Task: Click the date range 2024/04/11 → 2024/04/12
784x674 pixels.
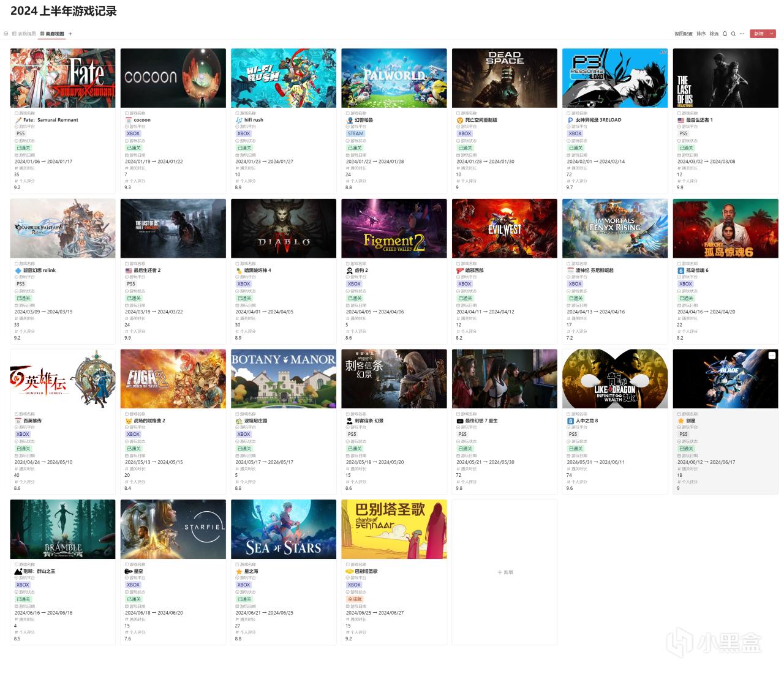Action: (485, 312)
